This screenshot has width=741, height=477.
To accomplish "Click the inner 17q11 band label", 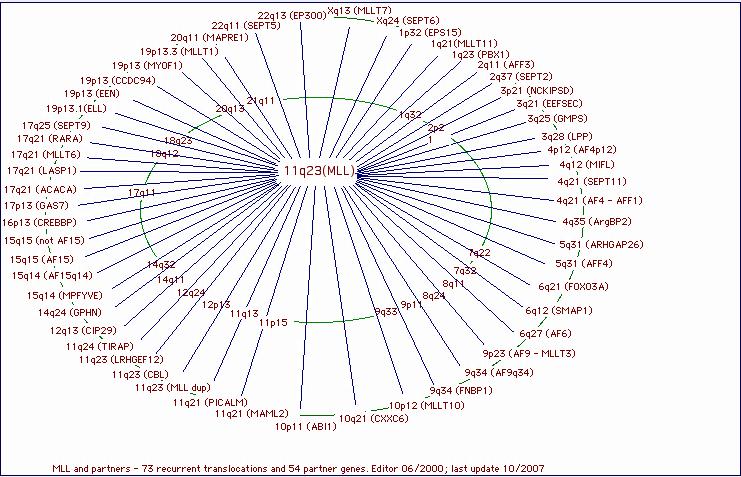I will coord(141,193).
